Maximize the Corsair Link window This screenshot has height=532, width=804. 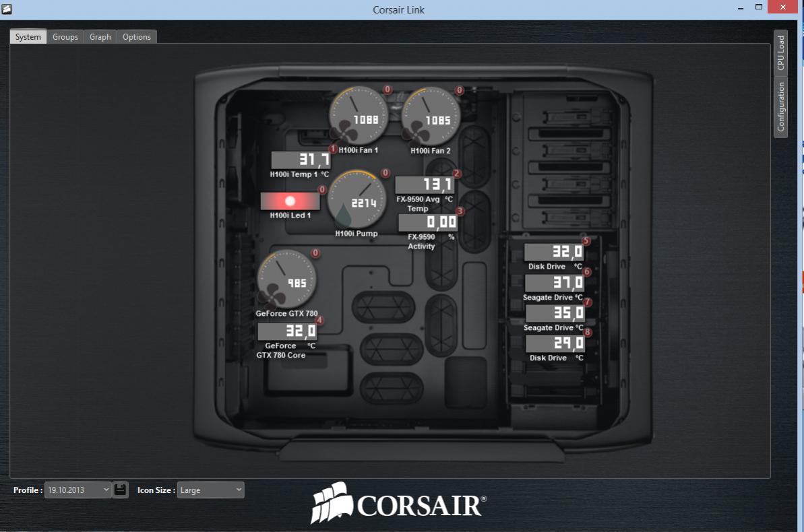[x=759, y=7]
